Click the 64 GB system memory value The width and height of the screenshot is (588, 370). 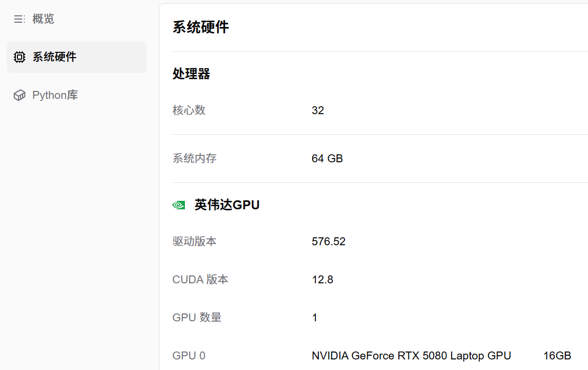(x=327, y=159)
